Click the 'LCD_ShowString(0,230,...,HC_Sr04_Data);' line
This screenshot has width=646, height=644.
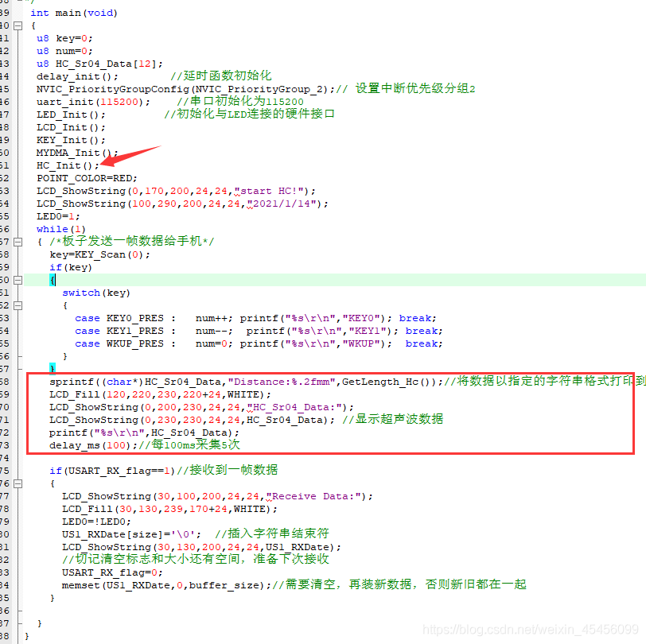[192, 421]
